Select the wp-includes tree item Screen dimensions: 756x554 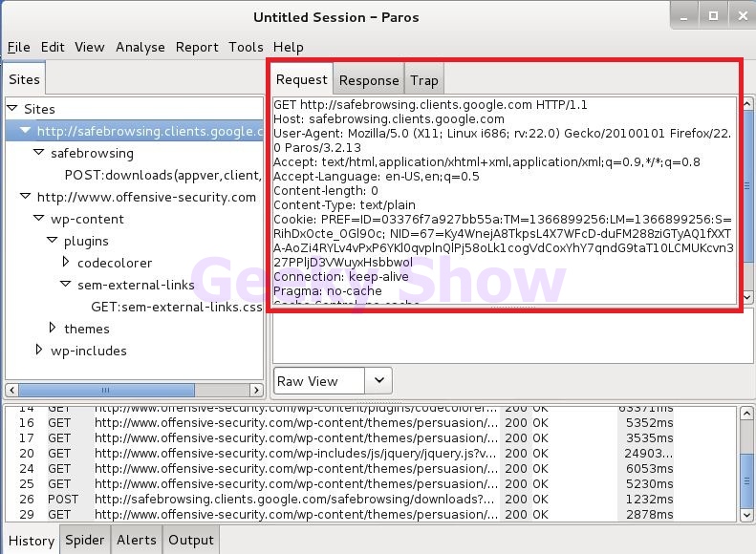click(89, 351)
